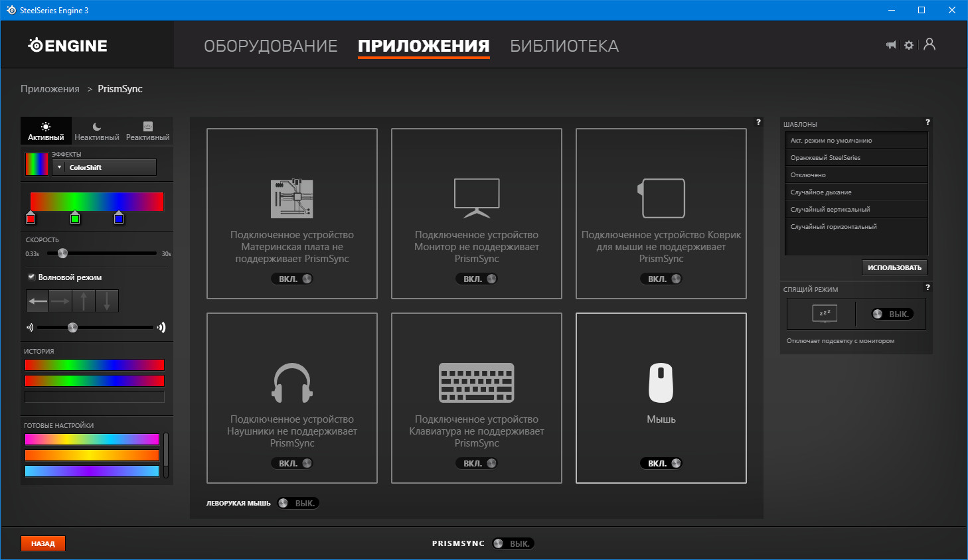Image resolution: width=968 pixels, height=560 pixels.
Task: Select template 'Оранжевый SteelSeries'
Action: point(856,158)
